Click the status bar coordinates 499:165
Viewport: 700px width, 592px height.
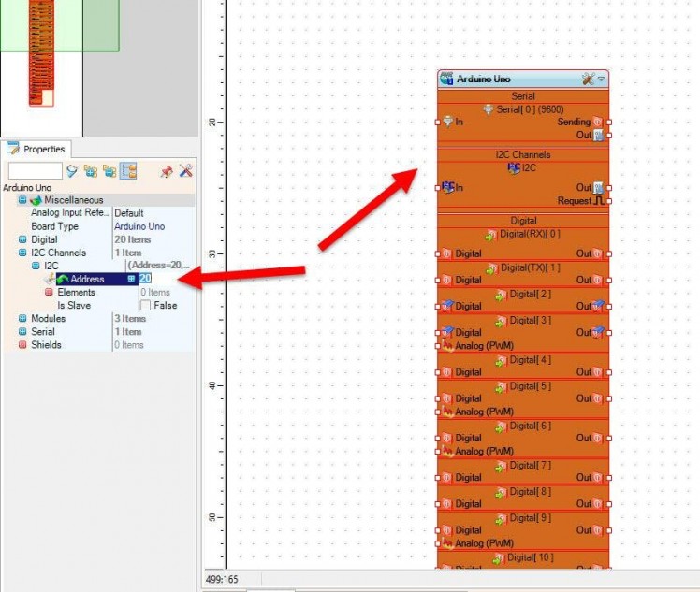tap(222, 580)
